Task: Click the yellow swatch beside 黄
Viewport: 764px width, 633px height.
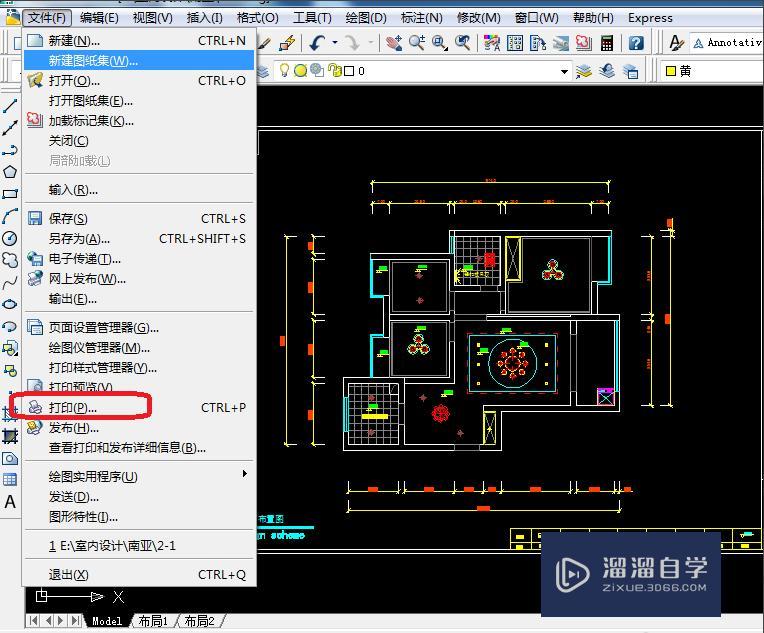Action: point(671,71)
